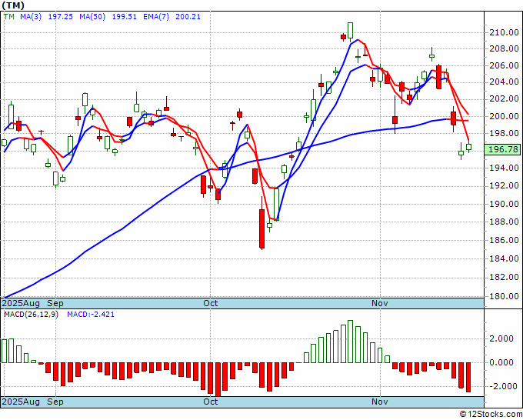Click the 2025Aug label on price chart axis

tap(21, 303)
